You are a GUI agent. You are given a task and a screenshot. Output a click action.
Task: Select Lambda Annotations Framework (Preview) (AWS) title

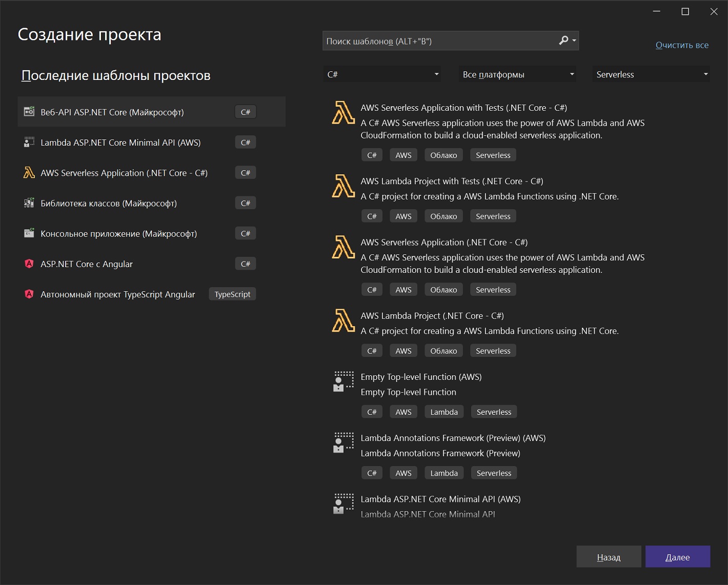[x=453, y=438]
